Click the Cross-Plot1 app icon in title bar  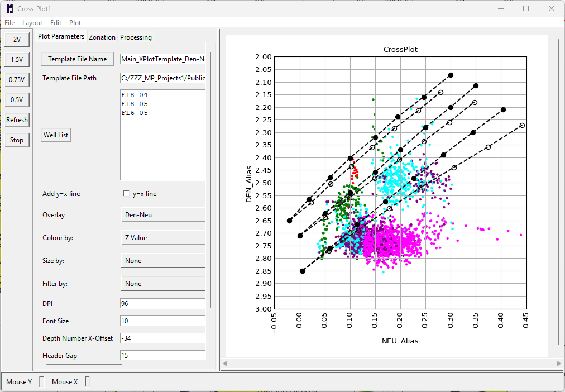coord(9,8)
